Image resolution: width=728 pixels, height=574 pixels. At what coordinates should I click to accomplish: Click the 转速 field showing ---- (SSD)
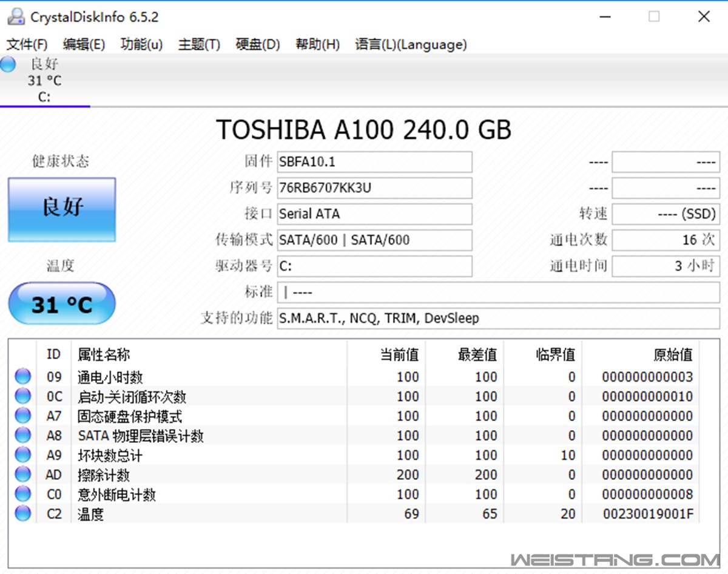[666, 214]
